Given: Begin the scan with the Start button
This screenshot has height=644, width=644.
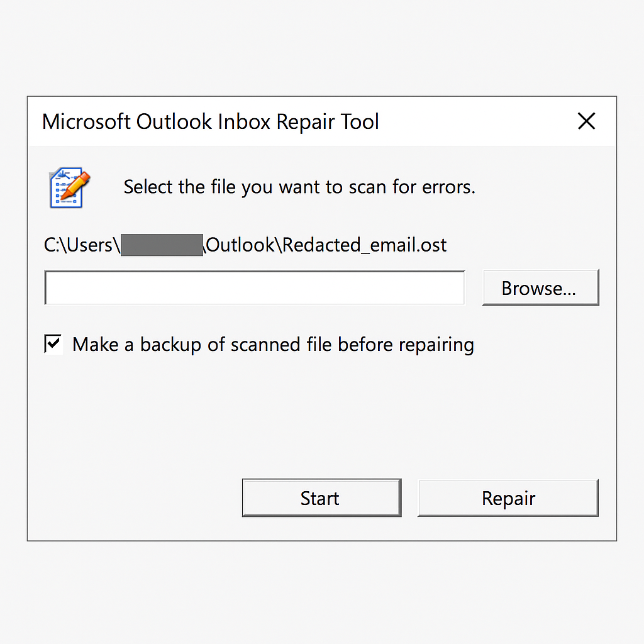Looking at the screenshot, I should [321, 498].
